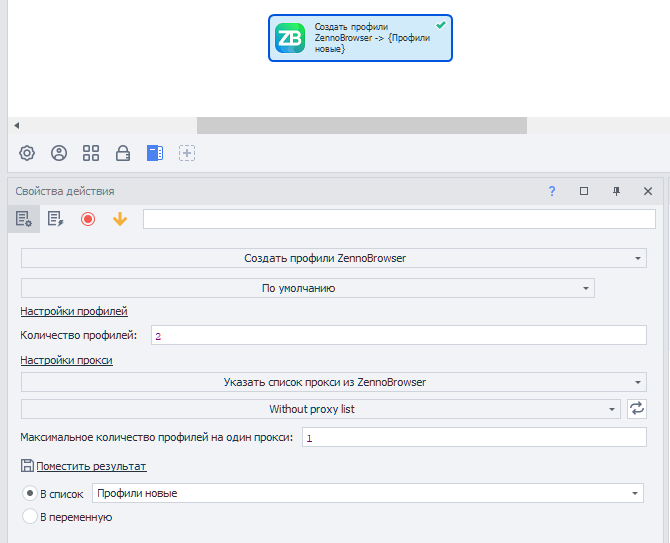Open the profile user icon in toolbar
This screenshot has width=670, height=543.
pyautogui.click(x=59, y=153)
